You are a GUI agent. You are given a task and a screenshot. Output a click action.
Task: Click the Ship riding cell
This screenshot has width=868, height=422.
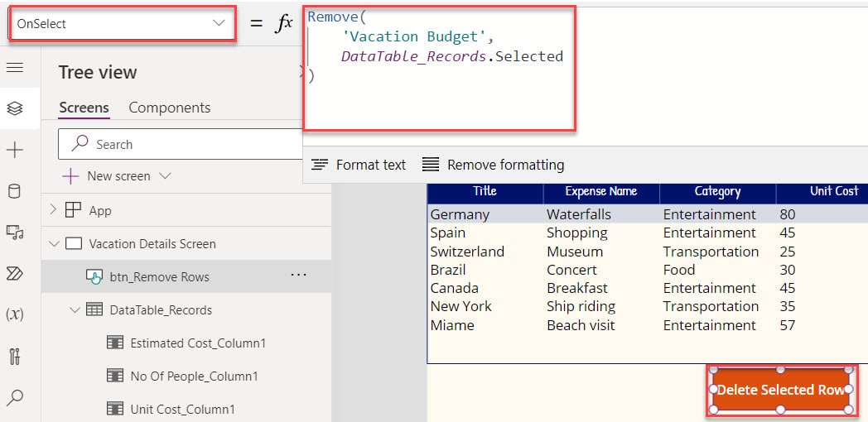click(x=581, y=306)
